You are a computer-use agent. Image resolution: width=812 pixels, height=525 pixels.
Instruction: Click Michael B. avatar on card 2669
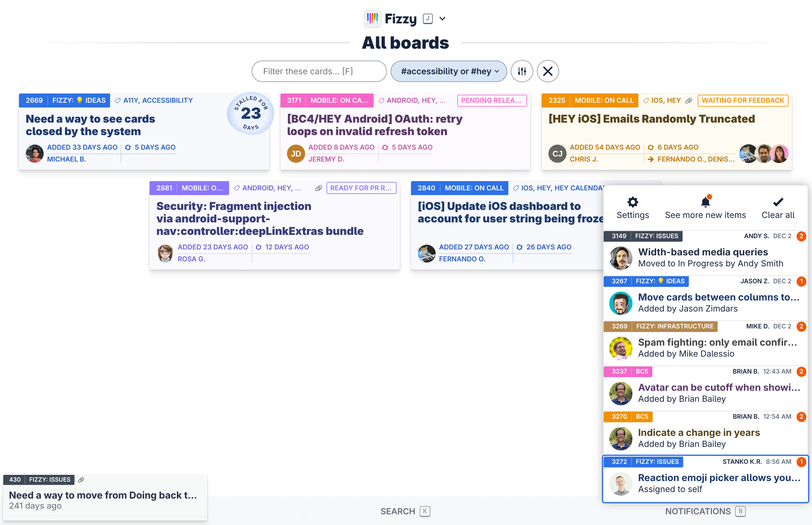tap(35, 154)
